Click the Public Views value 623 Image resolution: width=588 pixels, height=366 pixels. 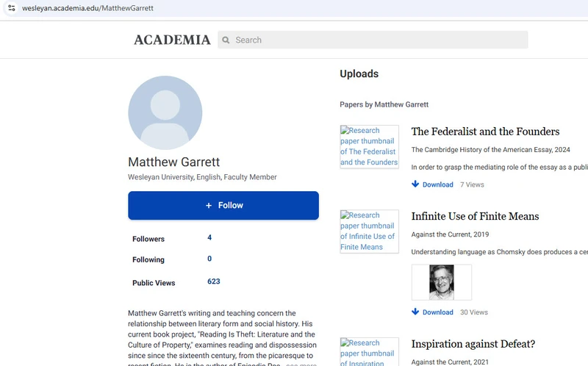(x=214, y=281)
